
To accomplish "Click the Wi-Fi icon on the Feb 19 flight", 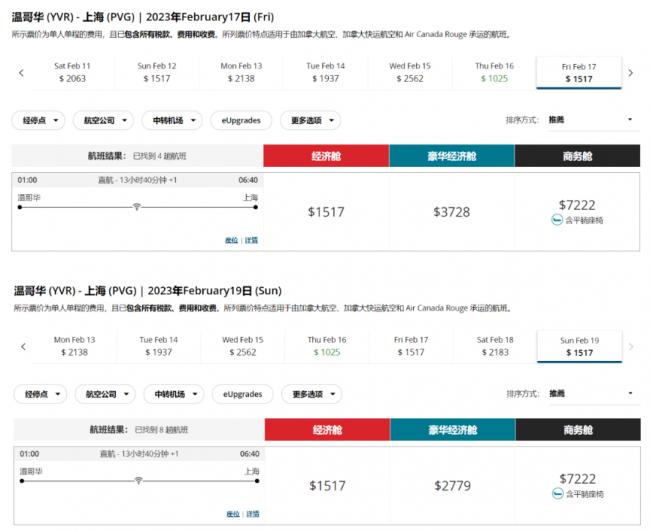I will 138,480.
